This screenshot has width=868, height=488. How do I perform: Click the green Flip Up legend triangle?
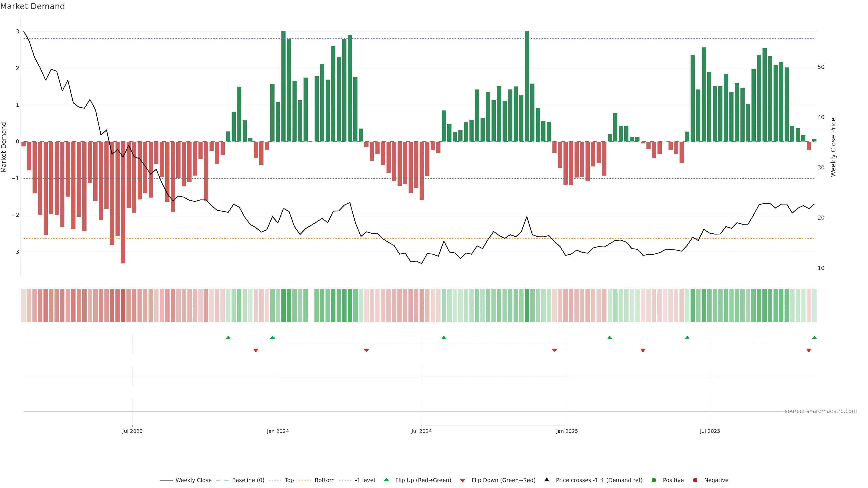[386, 480]
